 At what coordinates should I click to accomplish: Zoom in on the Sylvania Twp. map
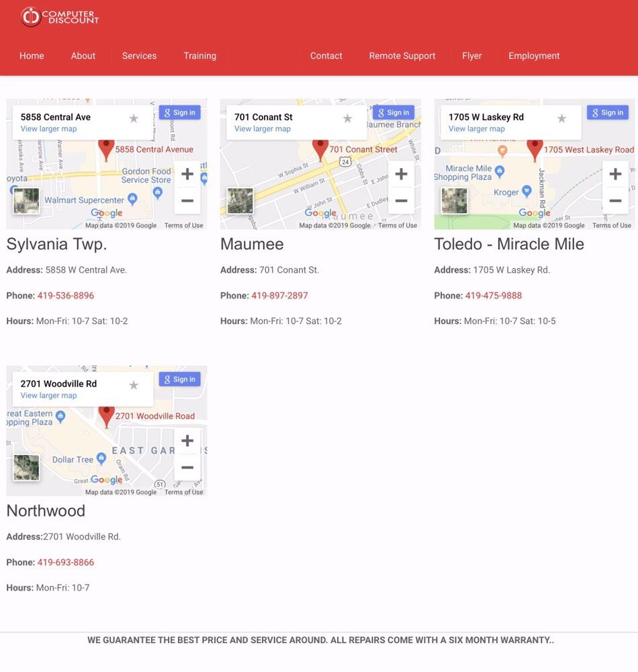coord(187,174)
